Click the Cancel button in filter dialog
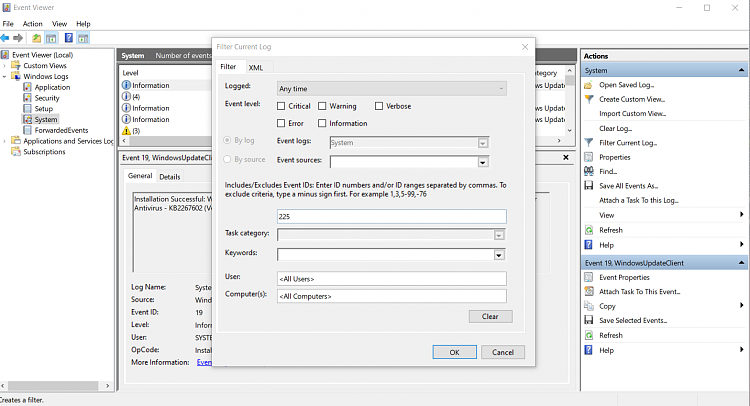This screenshot has width=750, height=406. 503,352
